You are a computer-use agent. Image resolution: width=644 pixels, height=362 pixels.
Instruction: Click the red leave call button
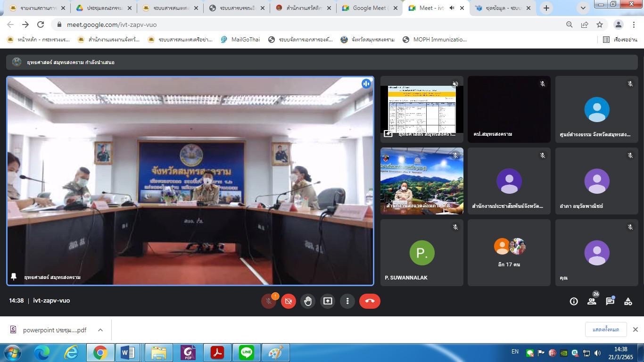coord(370,301)
